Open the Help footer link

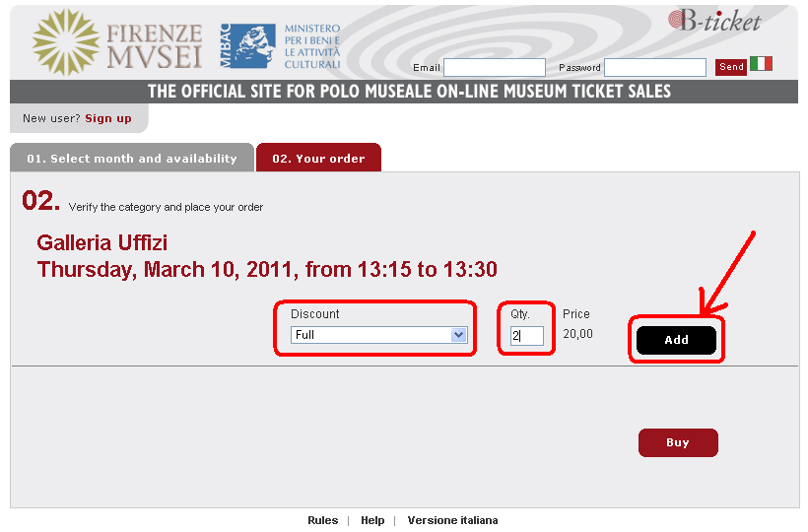click(x=372, y=520)
